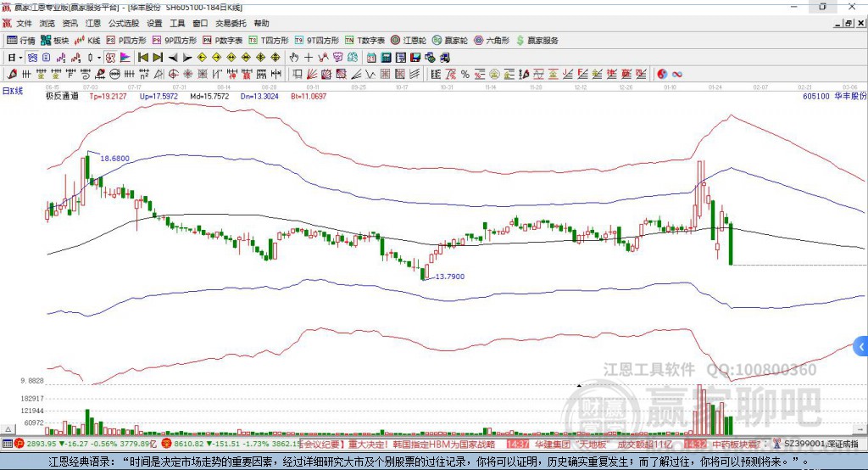Click the 华丰股份 stock name label
This screenshot has width=868, height=470.
850,97
